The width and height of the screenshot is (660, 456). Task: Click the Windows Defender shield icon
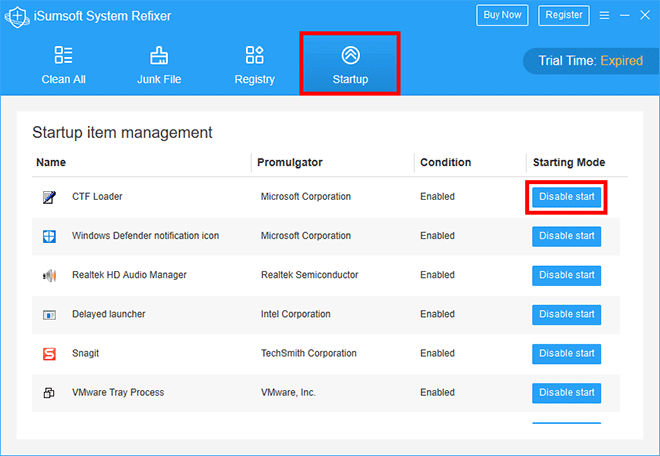click(49, 236)
